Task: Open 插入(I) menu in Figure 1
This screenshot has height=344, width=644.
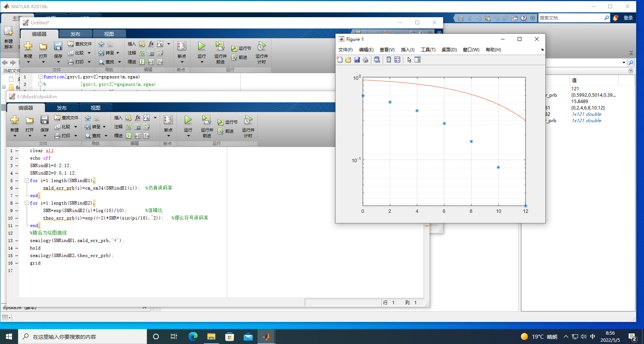Action: (408, 49)
